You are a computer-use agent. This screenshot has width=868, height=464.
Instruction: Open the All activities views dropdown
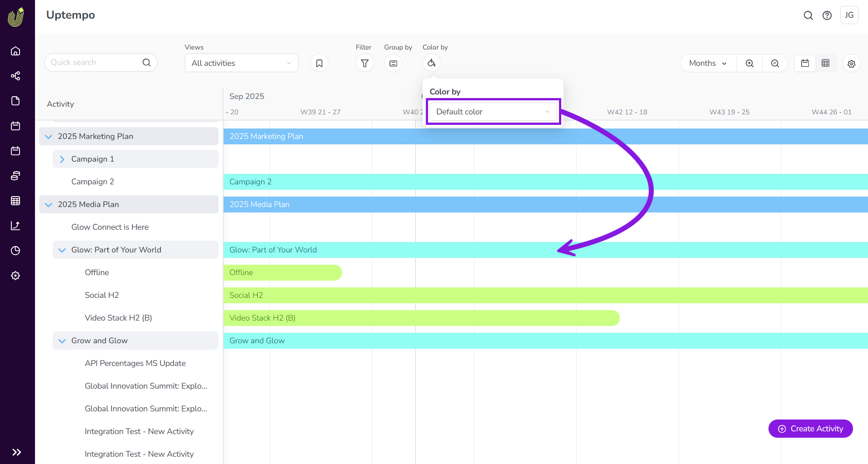pyautogui.click(x=241, y=63)
